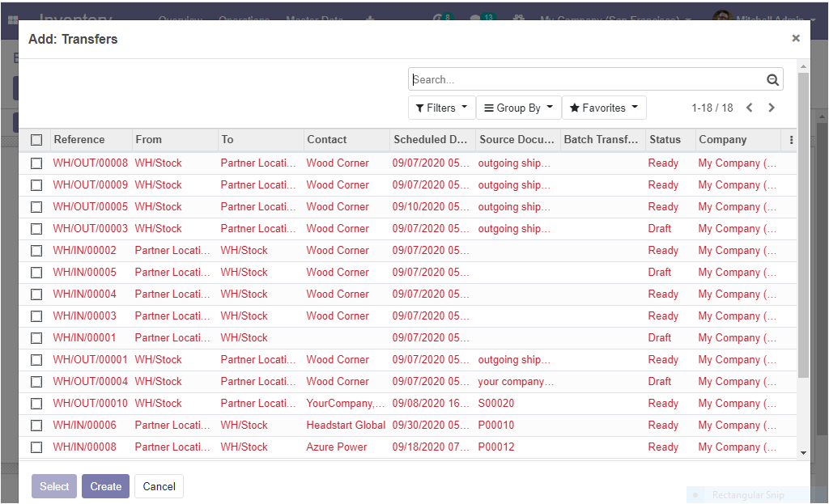Click WH/IN/00006 reference cell
The image size is (829, 504).
coord(84,426)
